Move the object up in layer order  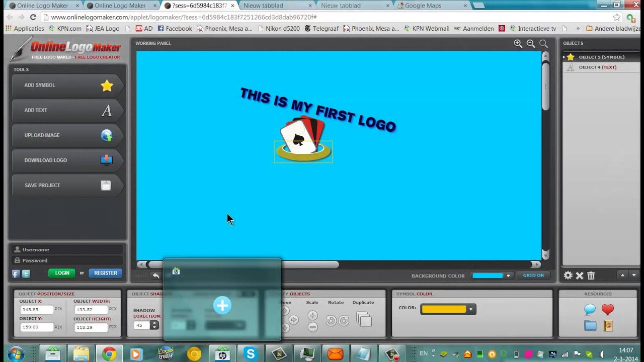(x=623, y=276)
